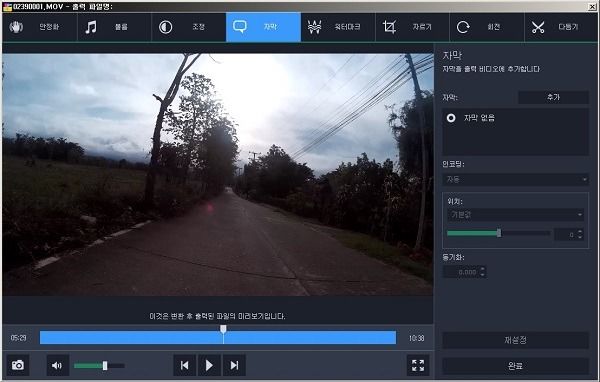
Task: Play the video preview
Action: (209, 365)
